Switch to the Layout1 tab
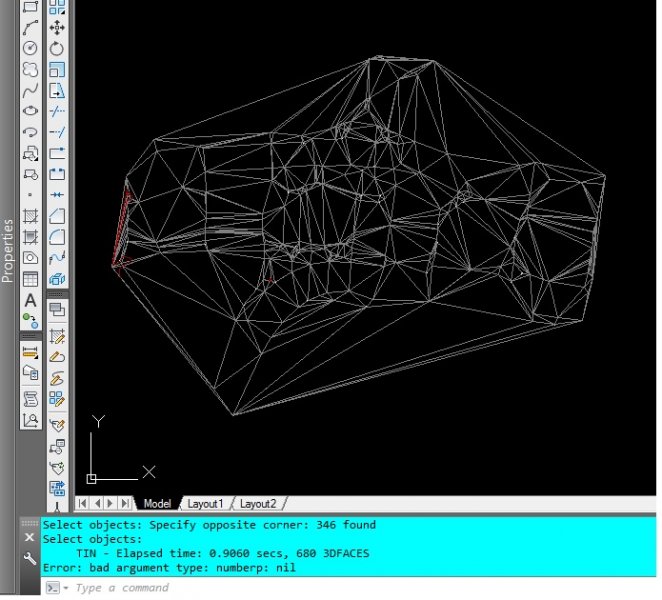662x600 pixels. click(205, 504)
